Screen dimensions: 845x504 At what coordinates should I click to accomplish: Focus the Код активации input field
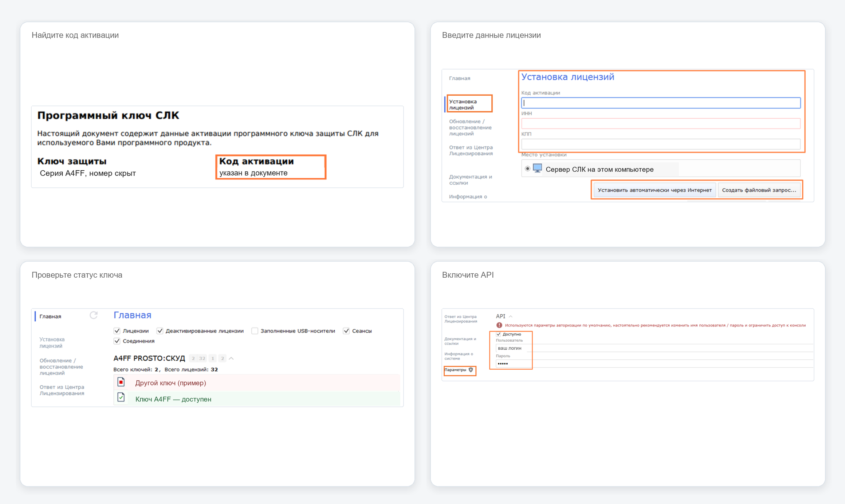pyautogui.click(x=661, y=103)
